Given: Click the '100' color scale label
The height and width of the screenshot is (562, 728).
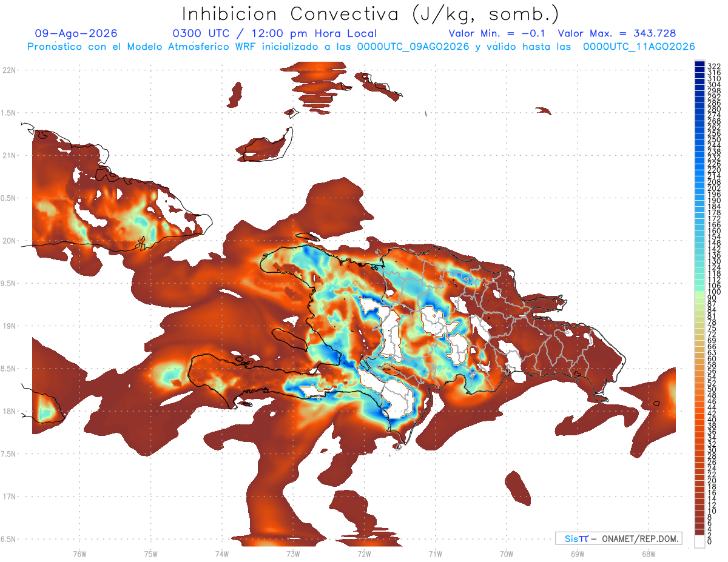Looking at the screenshot, I should coord(713,292).
